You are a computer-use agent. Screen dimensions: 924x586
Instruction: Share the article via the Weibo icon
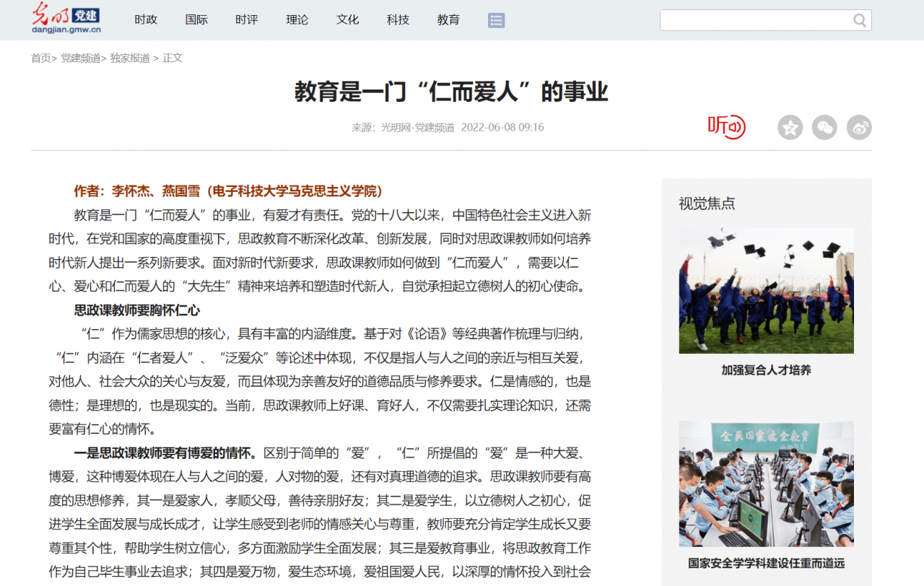coord(858,127)
